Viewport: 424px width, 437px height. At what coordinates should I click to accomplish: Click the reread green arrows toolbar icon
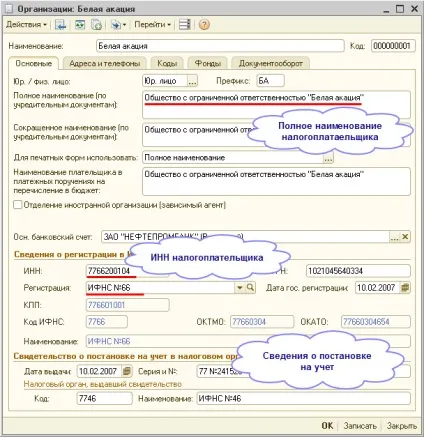pos(80,25)
